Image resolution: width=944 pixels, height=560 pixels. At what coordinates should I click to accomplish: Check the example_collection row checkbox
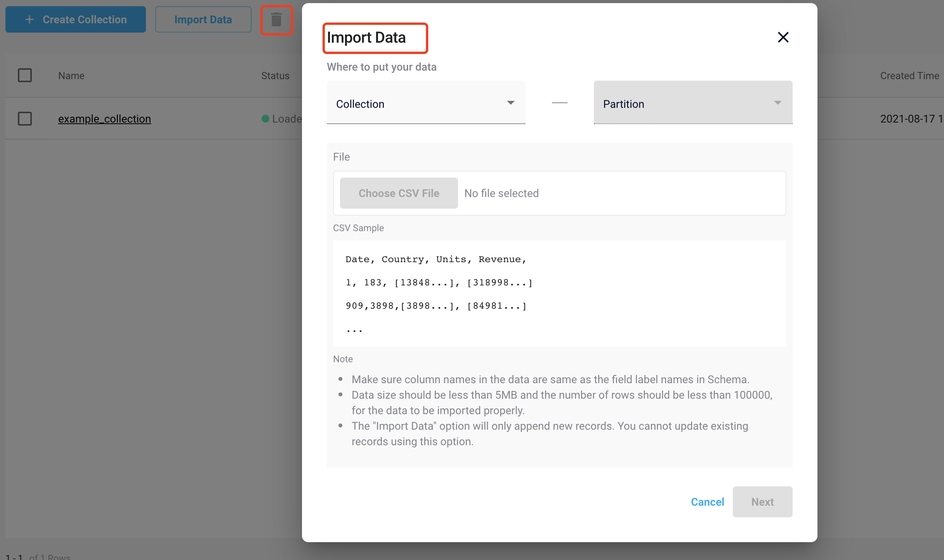(25, 119)
